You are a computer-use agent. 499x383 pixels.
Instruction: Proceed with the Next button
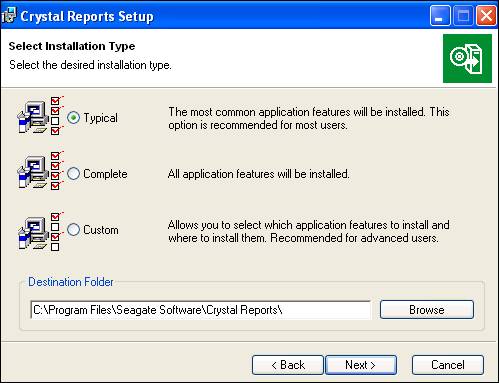coord(361,365)
